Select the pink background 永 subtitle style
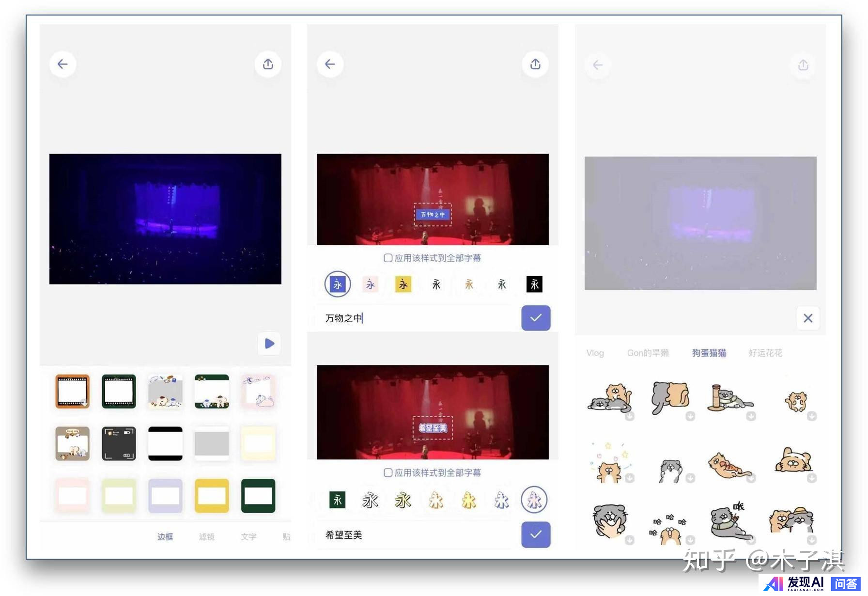The image size is (868, 596). [x=371, y=284]
